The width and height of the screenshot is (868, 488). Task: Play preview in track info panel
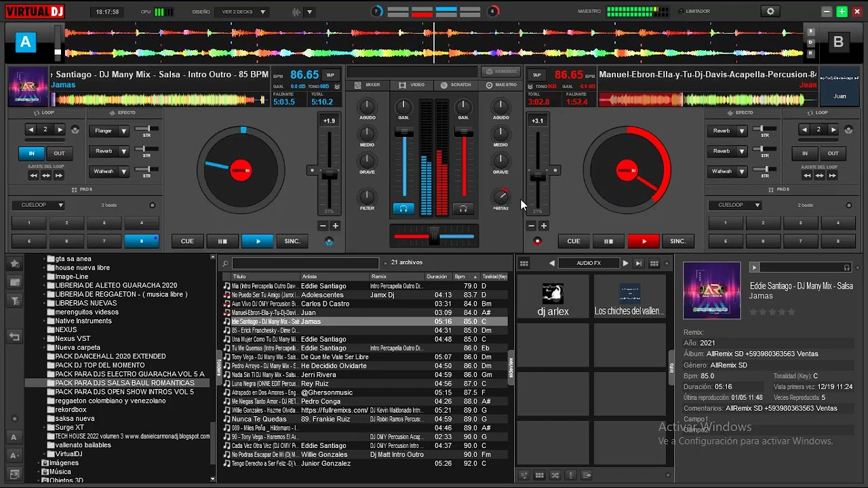(x=754, y=268)
